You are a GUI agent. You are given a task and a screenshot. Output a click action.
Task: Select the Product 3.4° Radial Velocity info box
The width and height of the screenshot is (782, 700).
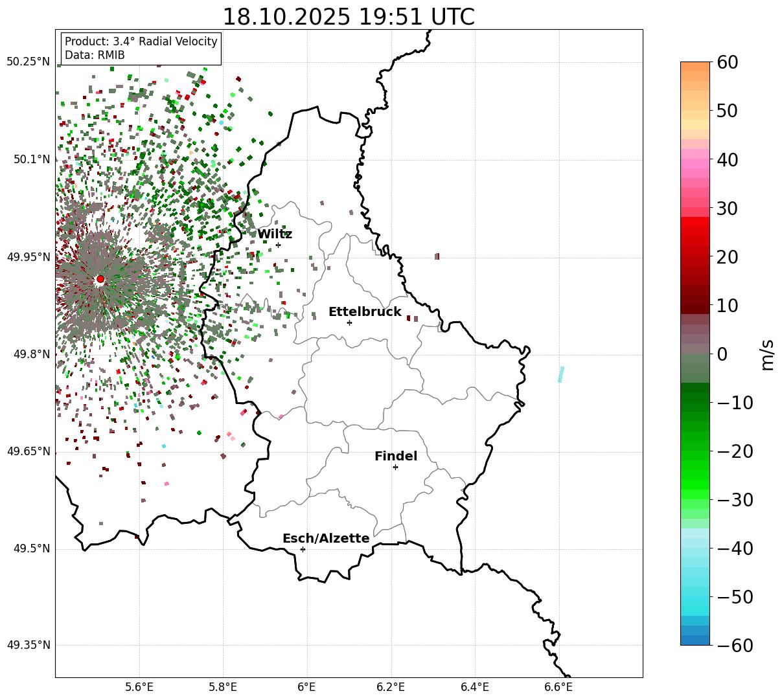(x=141, y=49)
